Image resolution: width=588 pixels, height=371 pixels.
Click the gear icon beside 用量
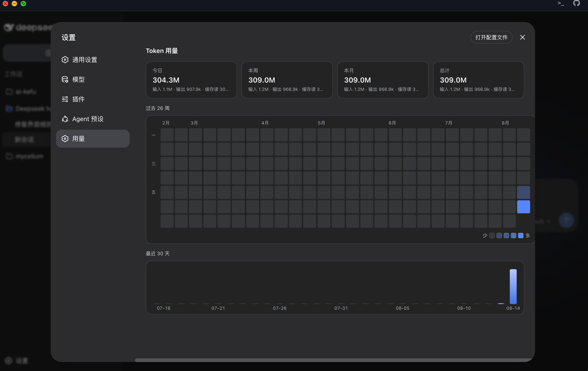point(65,139)
